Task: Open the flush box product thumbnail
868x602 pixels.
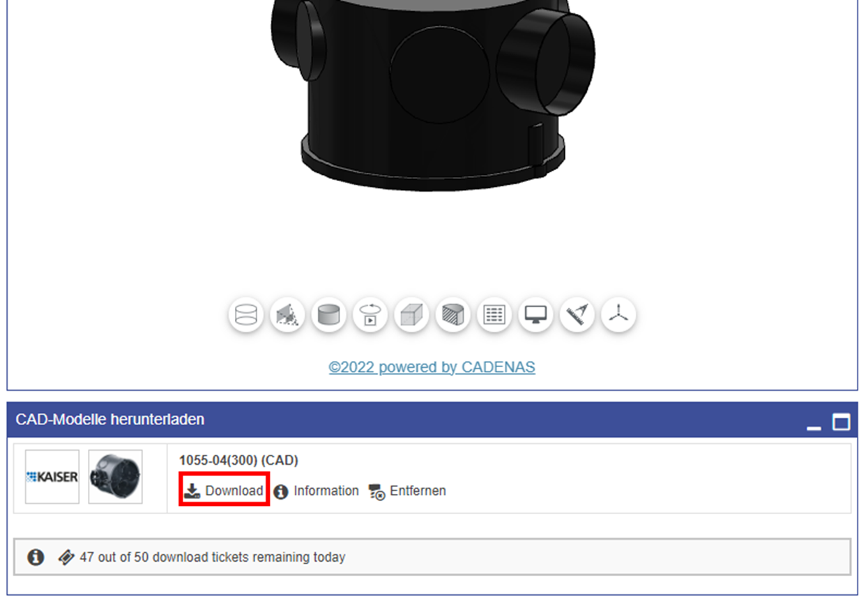Action: (115, 477)
